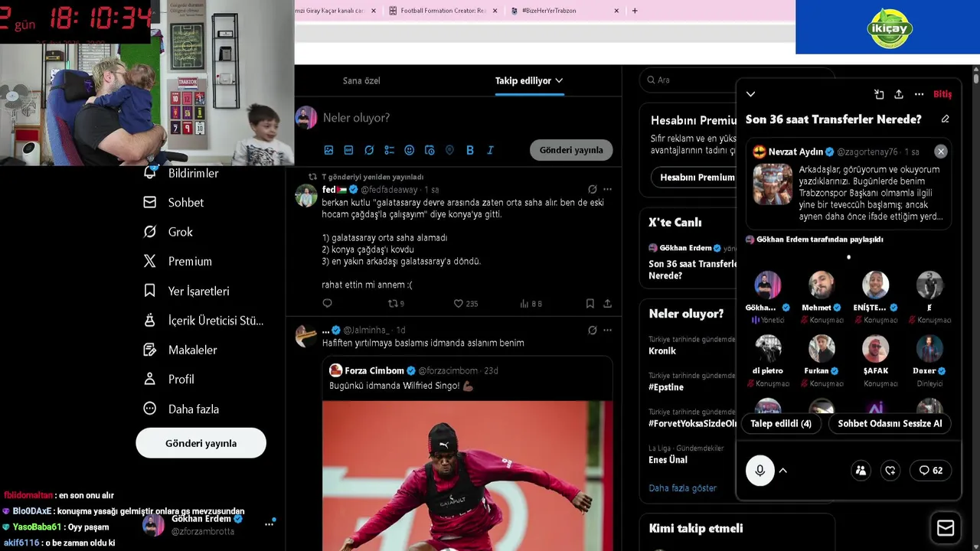Viewport: 980px width, 551px height.
Task: Toggle the Space microphone button
Action: [760, 471]
